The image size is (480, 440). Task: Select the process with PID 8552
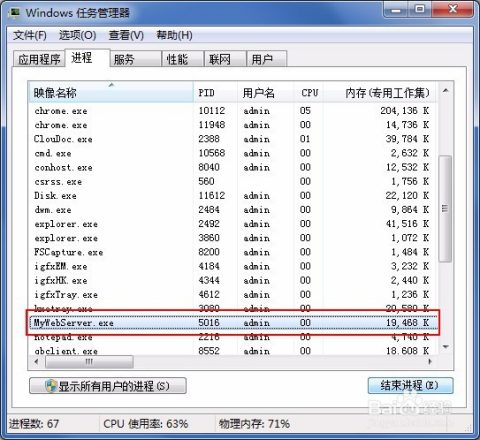(x=232, y=351)
